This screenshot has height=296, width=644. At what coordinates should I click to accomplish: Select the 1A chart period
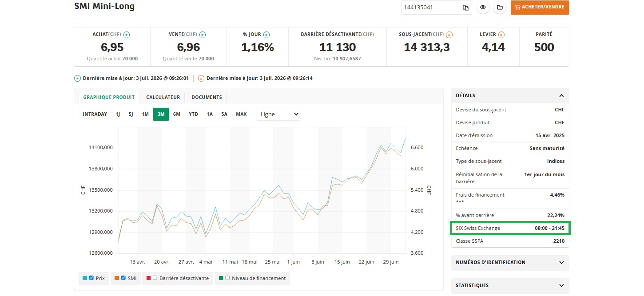(210, 114)
